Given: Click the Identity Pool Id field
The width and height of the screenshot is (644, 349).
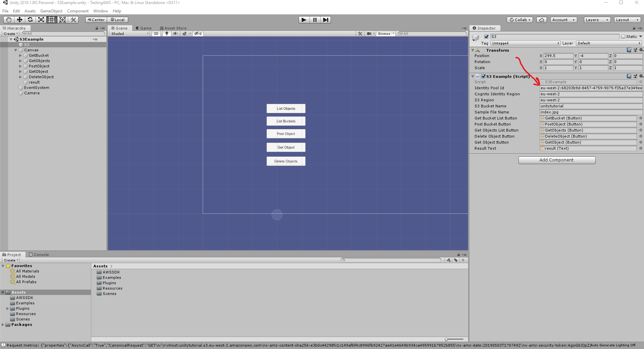Looking at the screenshot, I should click(x=591, y=88).
